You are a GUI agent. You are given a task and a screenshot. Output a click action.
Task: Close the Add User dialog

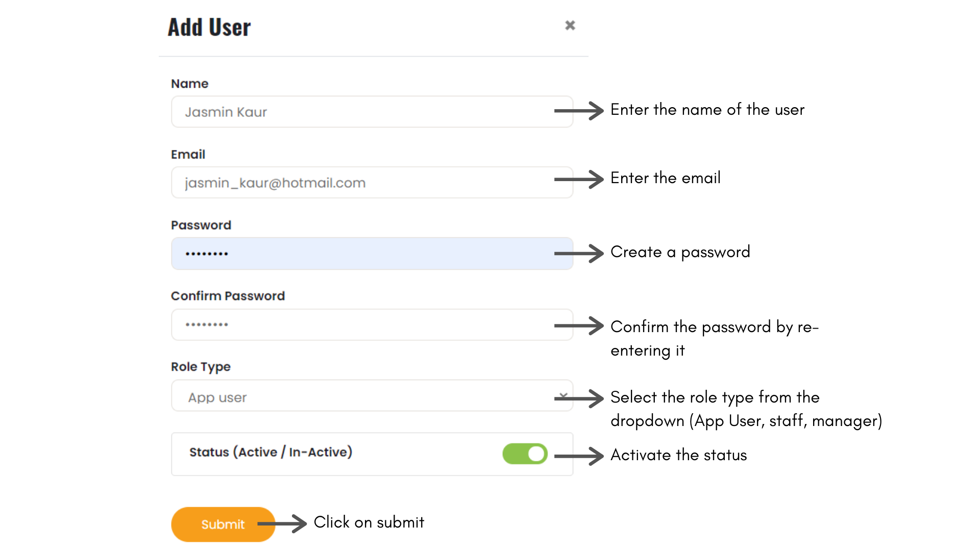[x=570, y=26]
